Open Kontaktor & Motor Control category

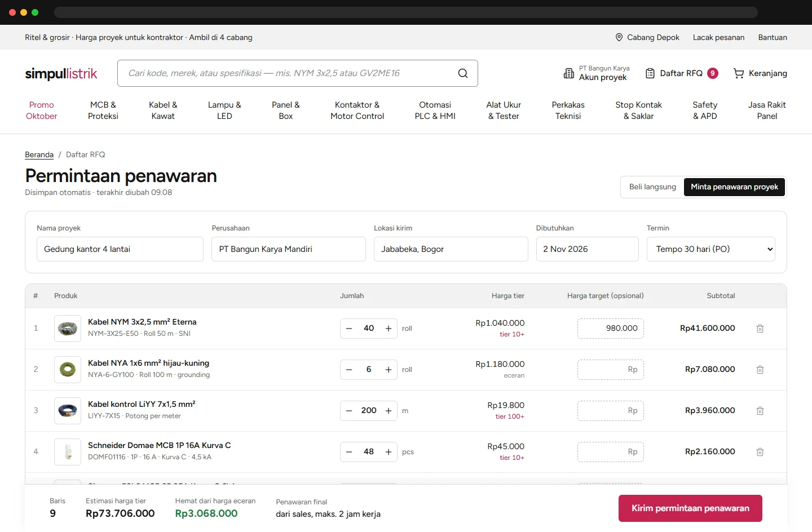tap(357, 110)
